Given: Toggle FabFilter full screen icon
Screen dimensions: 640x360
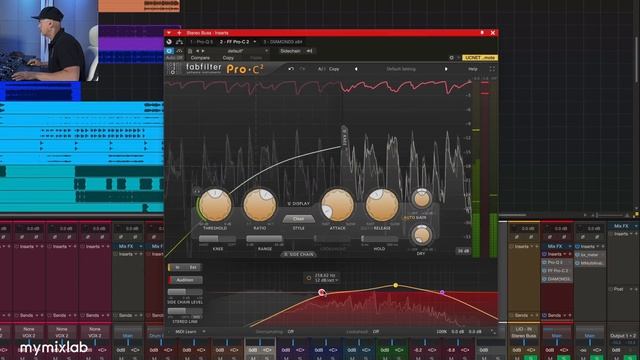Looking at the screenshot, I should 492,69.
